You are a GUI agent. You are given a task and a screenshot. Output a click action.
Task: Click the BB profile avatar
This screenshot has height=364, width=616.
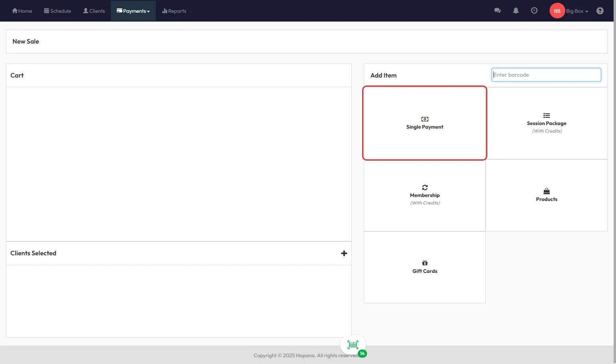click(557, 11)
